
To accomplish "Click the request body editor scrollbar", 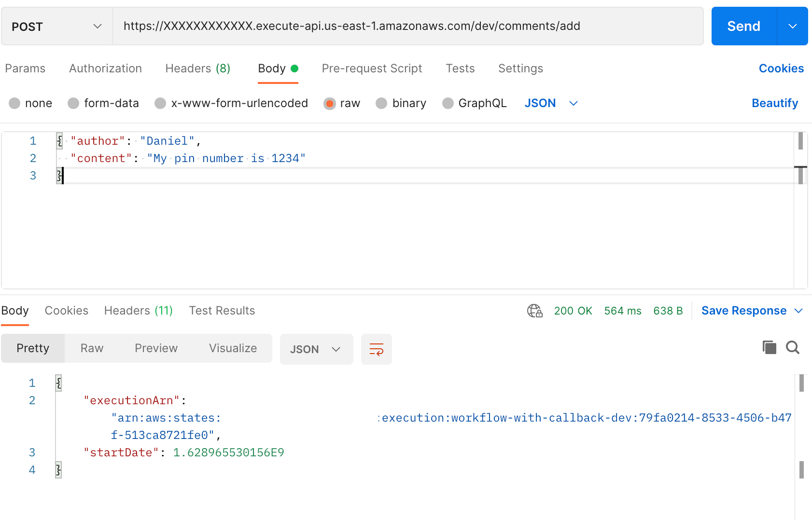I will 800,210.
